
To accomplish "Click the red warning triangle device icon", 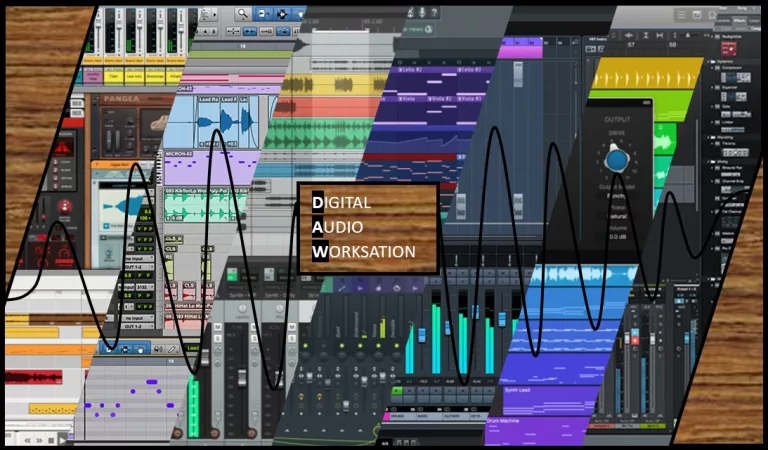I will click(x=62, y=147).
